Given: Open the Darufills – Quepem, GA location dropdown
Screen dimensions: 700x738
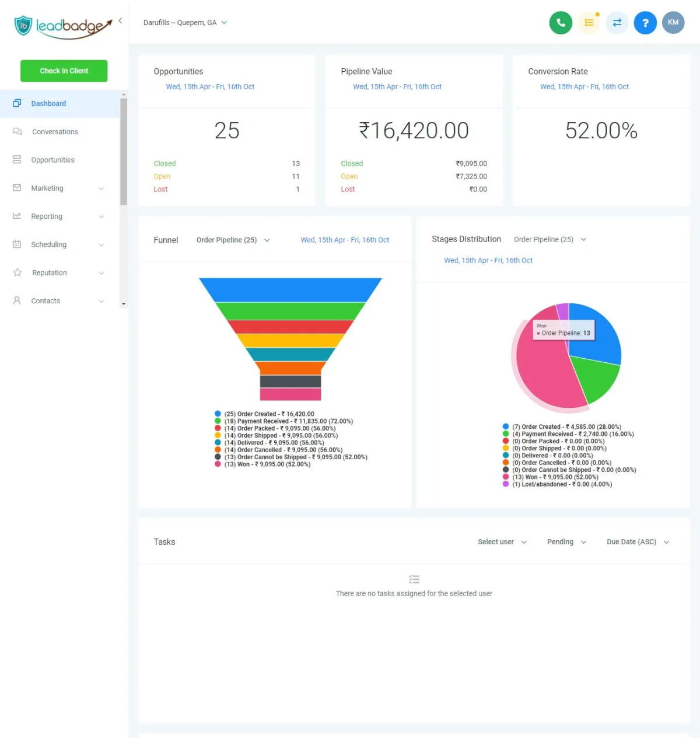Looking at the screenshot, I should [185, 23].
